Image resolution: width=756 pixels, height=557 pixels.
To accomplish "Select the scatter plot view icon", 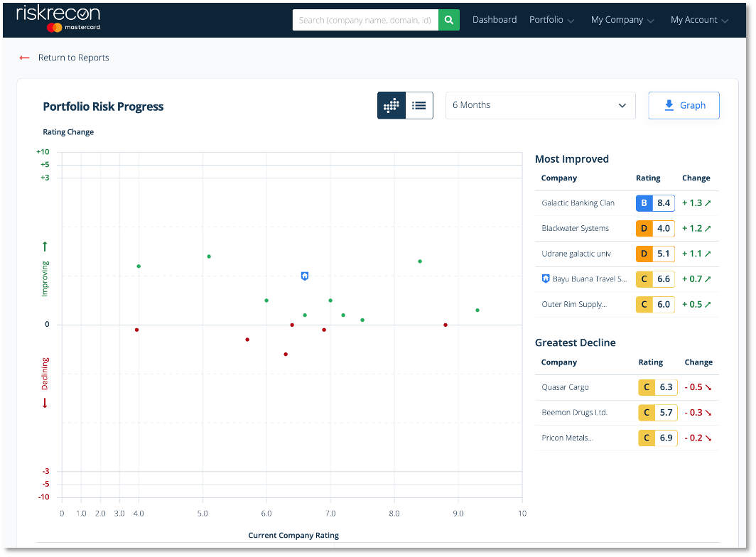I will pyautogui.click(x=391, y=105).
